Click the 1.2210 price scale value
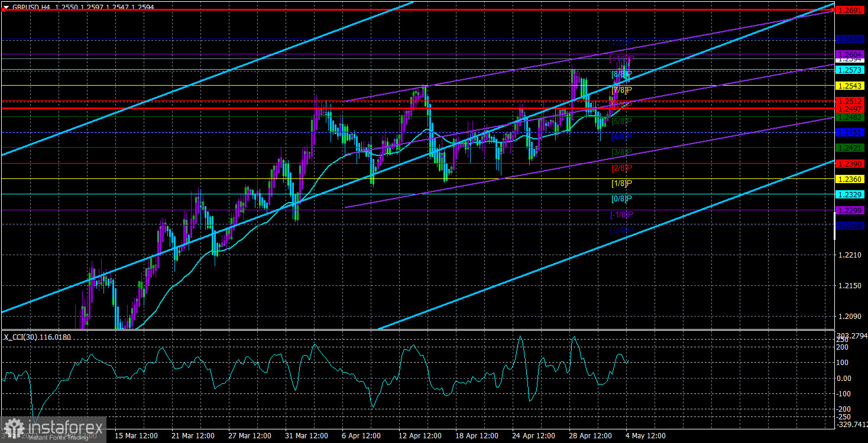This screenshot has height=443, width=868. tap(850, 256)
